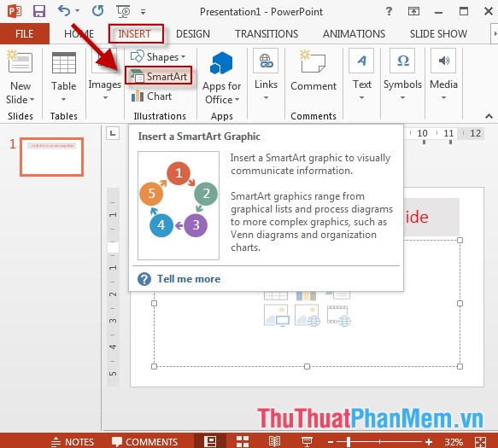This screenshot has width=498, height=448.
Task: Click the Table grid icon
Action: pos(64,63)
